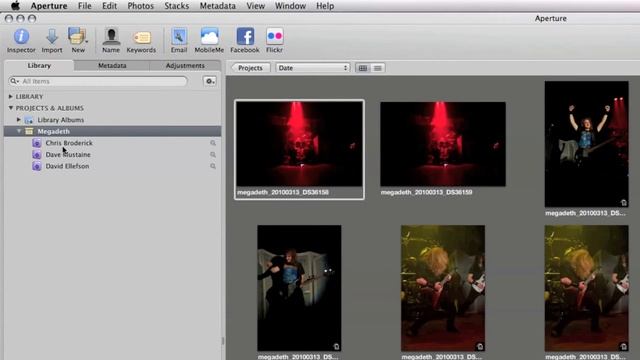Click the David Ellefson smart album icon
The image size is (640, 360).
[37, 166]
